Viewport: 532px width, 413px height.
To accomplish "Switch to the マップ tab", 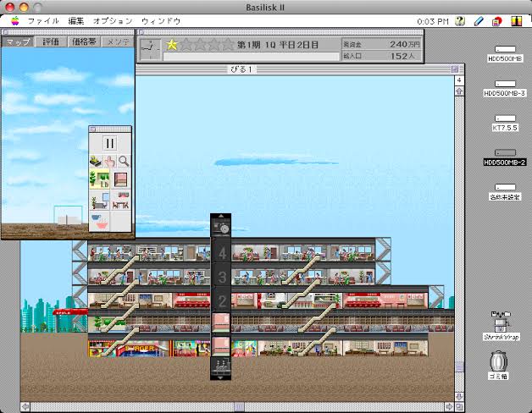I will (18, 41).
